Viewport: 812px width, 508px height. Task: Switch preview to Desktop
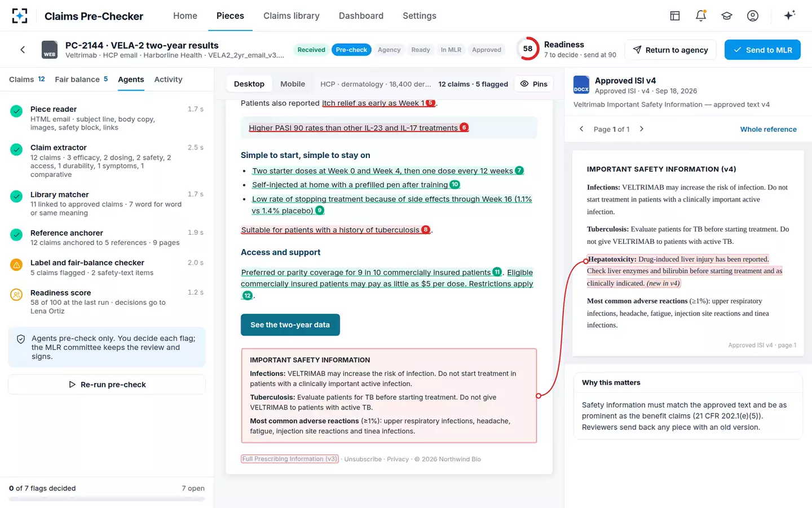(249, 84)
